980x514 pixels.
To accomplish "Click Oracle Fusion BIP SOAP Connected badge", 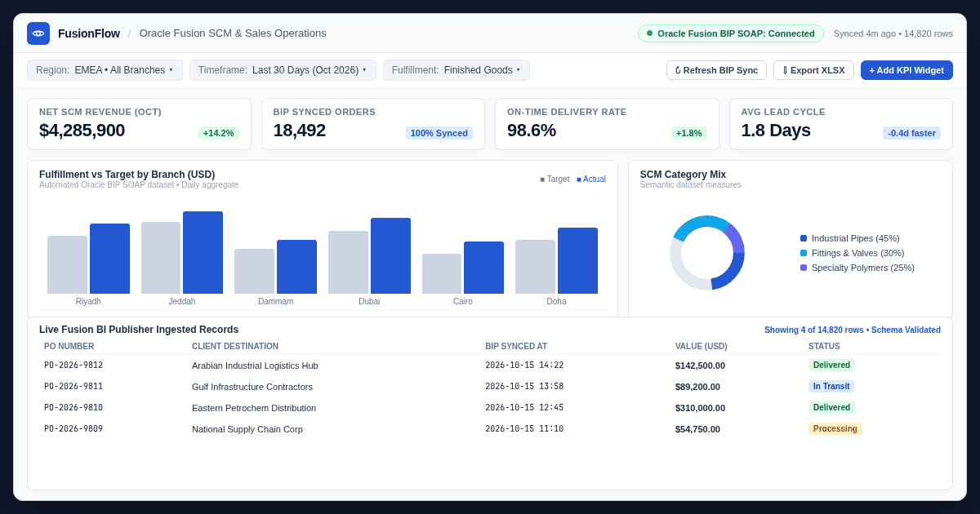I will tap(731, 33).
